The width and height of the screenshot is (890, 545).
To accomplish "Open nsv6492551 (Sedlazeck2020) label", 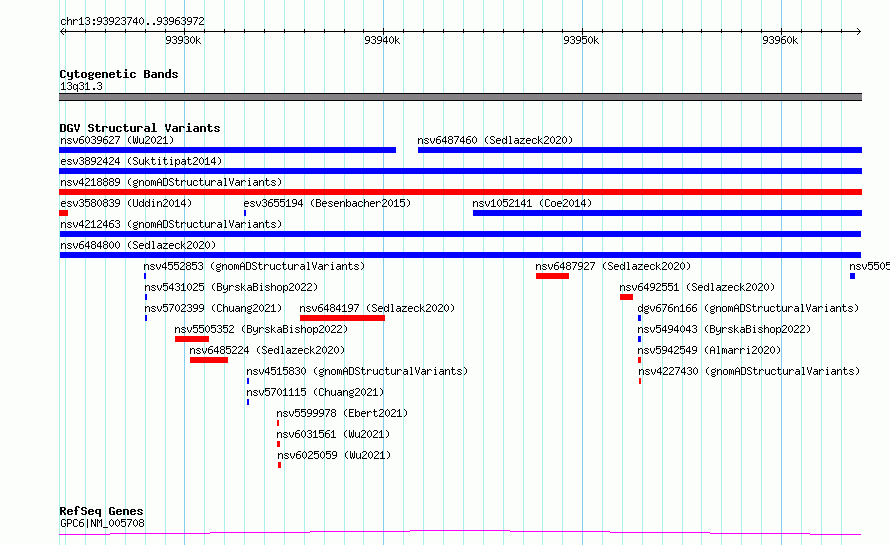I will pos(697,287).
